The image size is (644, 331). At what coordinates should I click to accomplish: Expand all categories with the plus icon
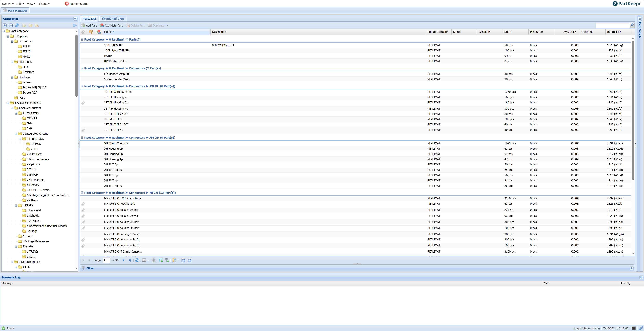5,25
